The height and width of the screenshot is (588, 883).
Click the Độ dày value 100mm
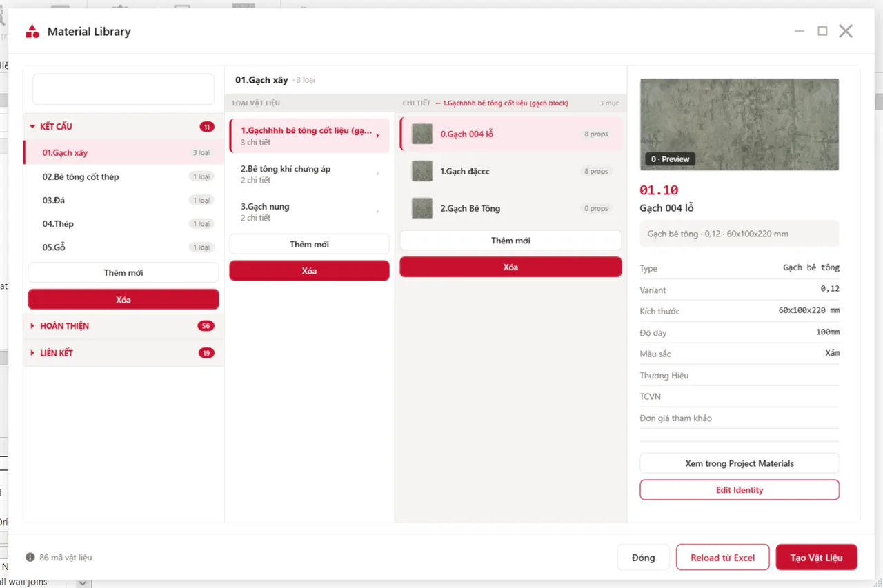pyautogui.click(x=828, y=332)
